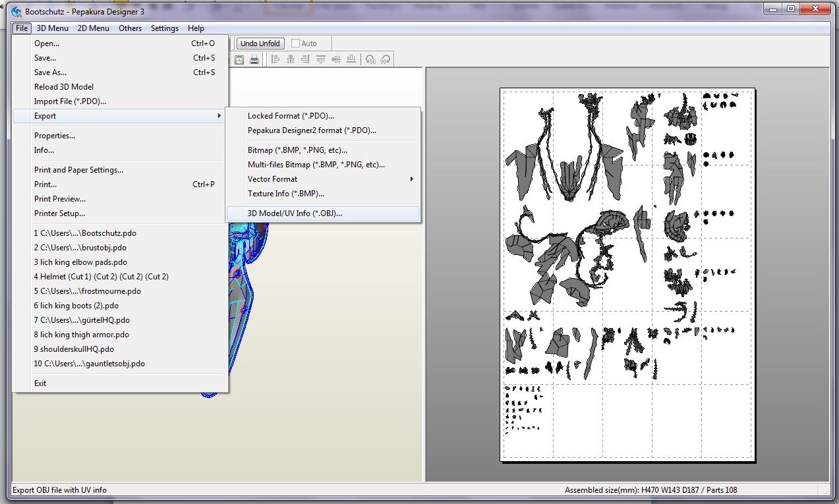The image size is (839, 504).
Task: Rotate parts 90 degrees clockwise
Action: tap(386, 59)
